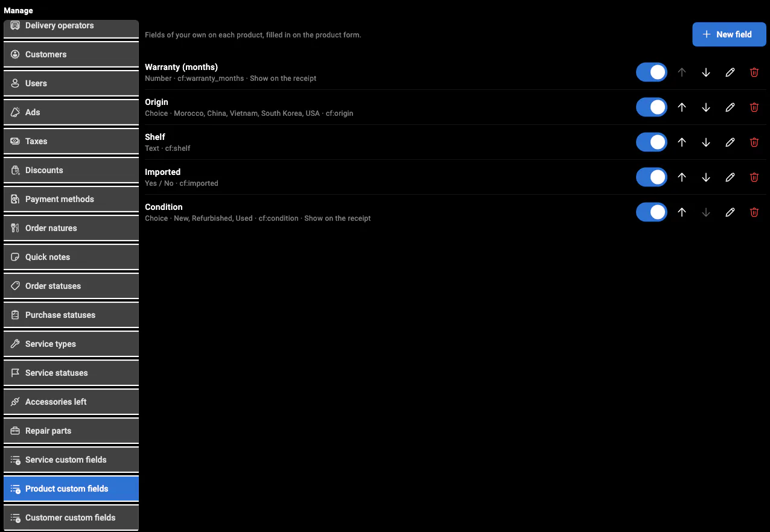
Task: Delete the Warranty (months) field
Action: [754, 72]
